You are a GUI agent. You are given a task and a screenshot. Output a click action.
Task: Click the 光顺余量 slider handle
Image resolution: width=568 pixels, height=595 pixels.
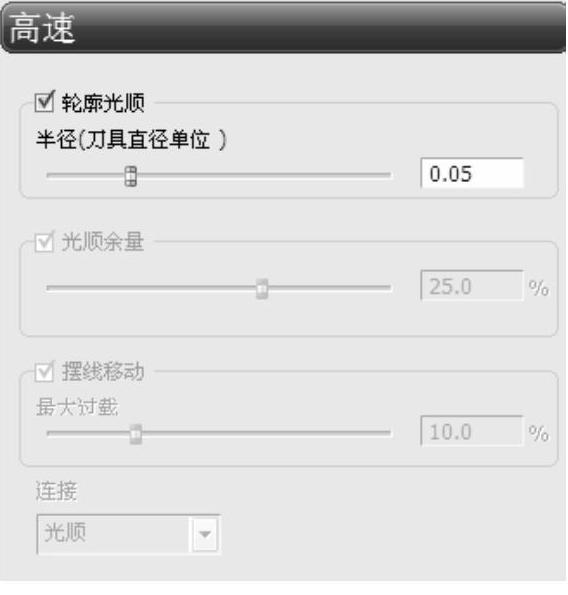click(x=262, y=289)
